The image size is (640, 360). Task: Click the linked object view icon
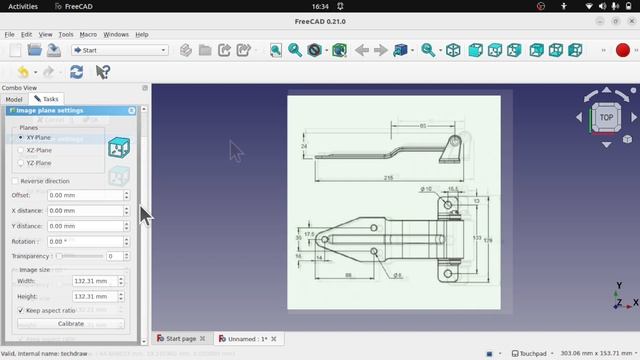click(400, 50)
